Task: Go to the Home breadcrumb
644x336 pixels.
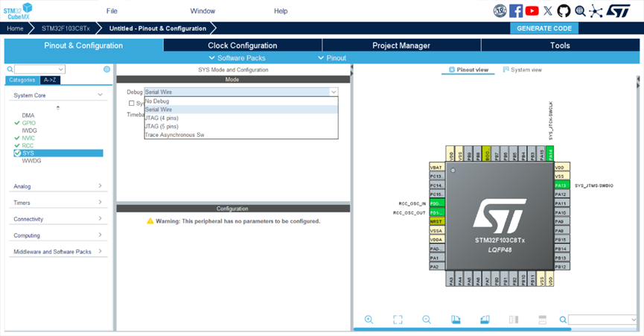Action: pos(15,28)
